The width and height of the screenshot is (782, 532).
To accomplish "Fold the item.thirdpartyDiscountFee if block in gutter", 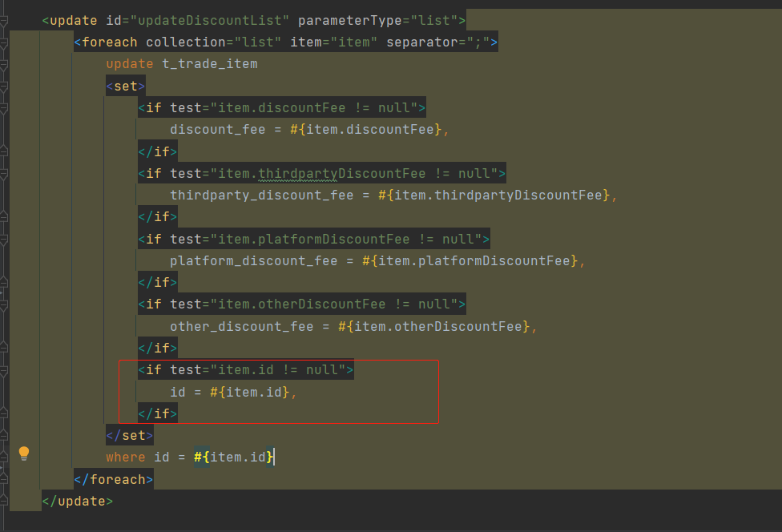I will pyautogui.click(x=3, y=174).
